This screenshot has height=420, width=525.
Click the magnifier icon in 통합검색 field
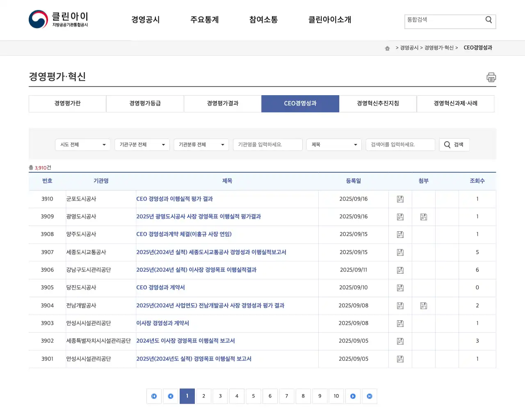(488, 19)
